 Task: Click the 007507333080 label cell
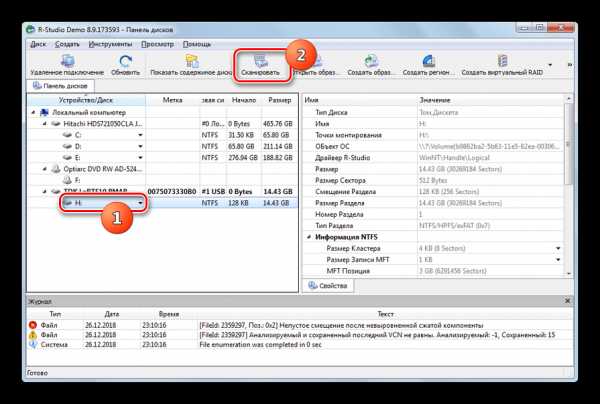pyautogui.click(x=172, y=191)
